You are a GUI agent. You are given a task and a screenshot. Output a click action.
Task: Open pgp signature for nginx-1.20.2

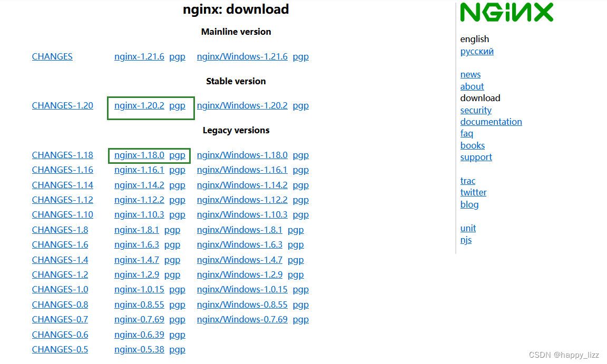pyautogui.click(x=177, y=105)
